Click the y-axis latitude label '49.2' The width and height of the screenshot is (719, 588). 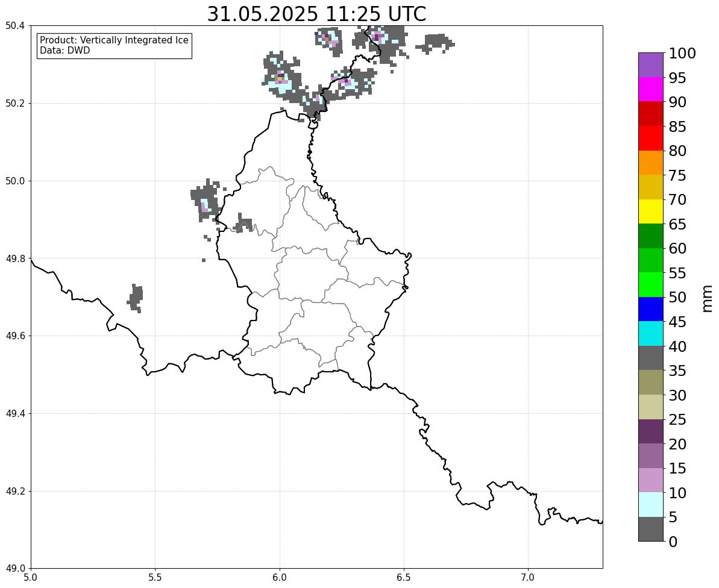pyautogui.click(x=14, y=491)
